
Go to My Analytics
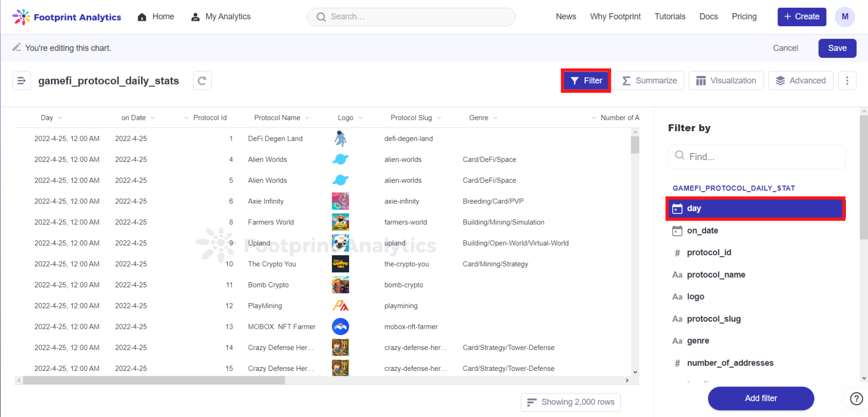click(221, 17)
